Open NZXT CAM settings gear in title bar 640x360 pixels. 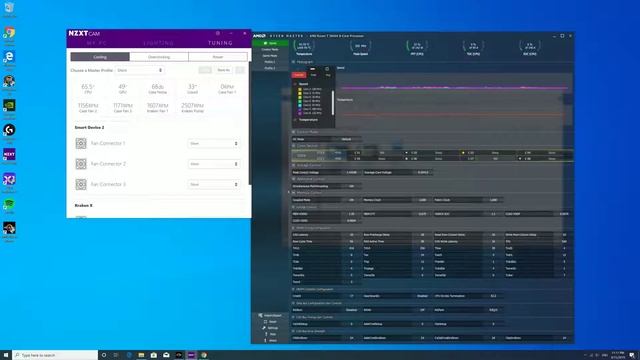(x=218, y=33)
